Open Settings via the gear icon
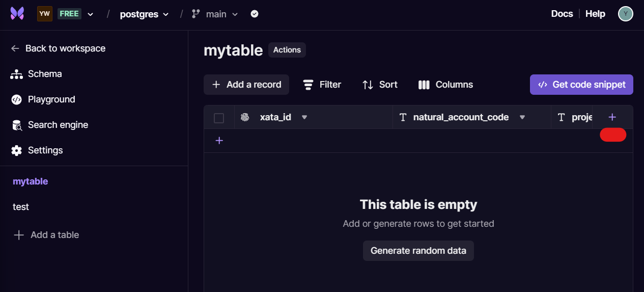This screenshot has height=292, width=644. [16, 151]
